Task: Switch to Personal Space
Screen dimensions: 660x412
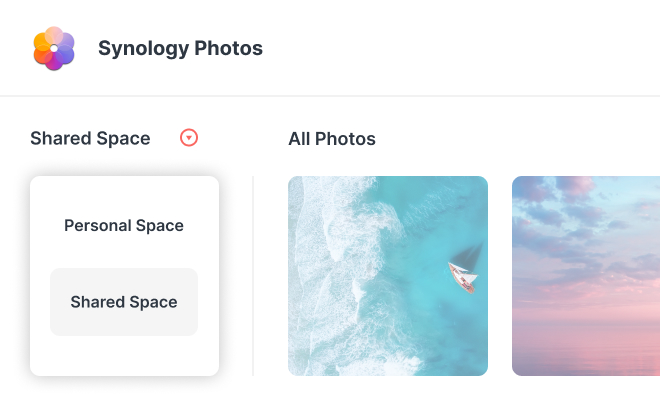Action: pyautogui.click(x=124, y=226)
